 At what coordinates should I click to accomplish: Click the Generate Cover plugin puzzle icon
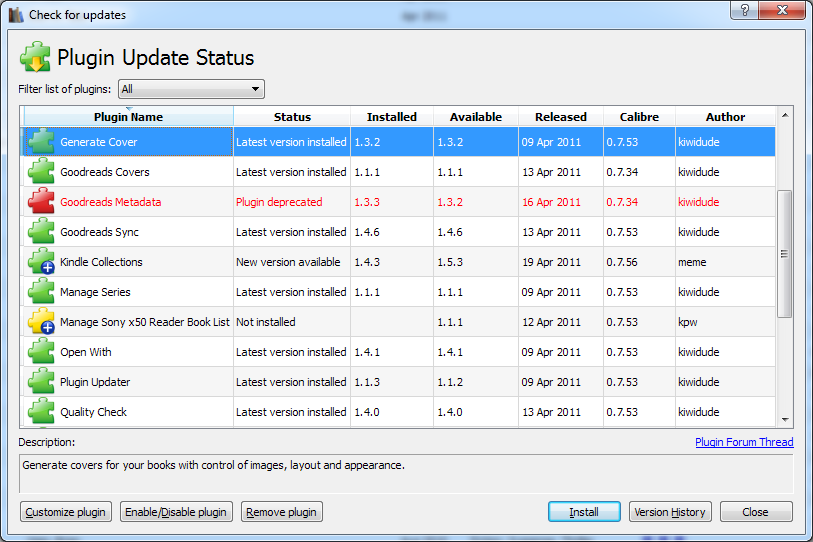[41, 142]
